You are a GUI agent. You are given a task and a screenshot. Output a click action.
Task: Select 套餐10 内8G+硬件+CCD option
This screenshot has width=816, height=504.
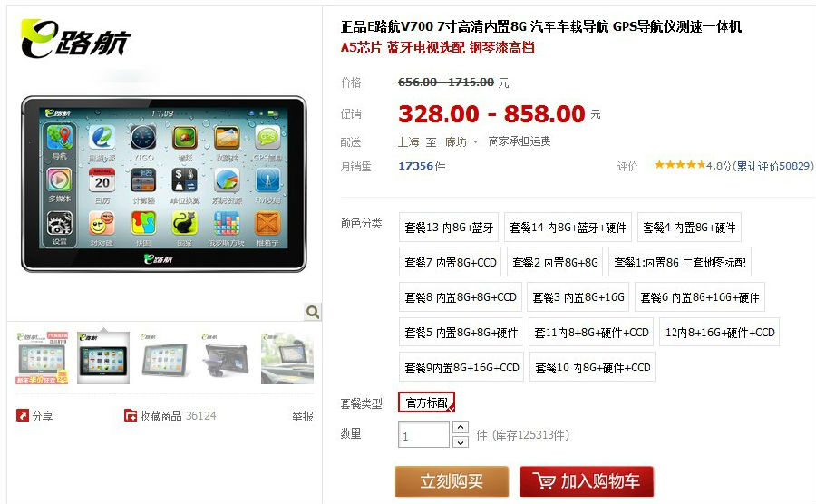[x=592, y=367]
